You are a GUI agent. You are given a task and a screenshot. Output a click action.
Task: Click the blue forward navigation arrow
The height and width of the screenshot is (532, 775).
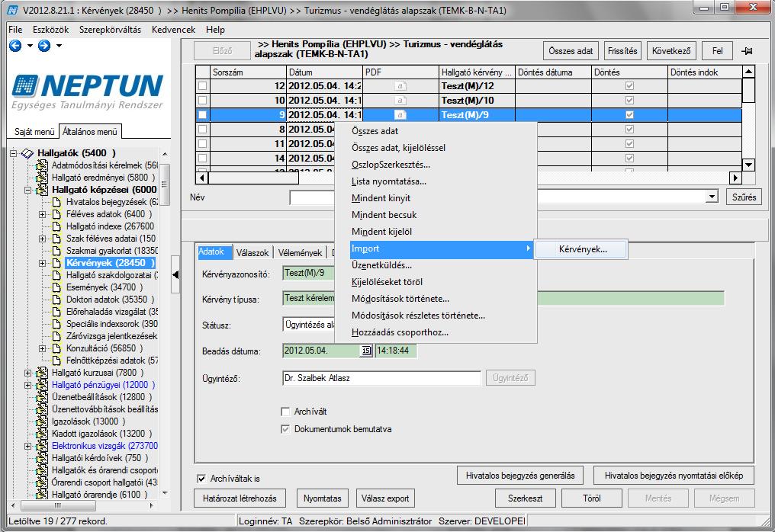[44, 46]
